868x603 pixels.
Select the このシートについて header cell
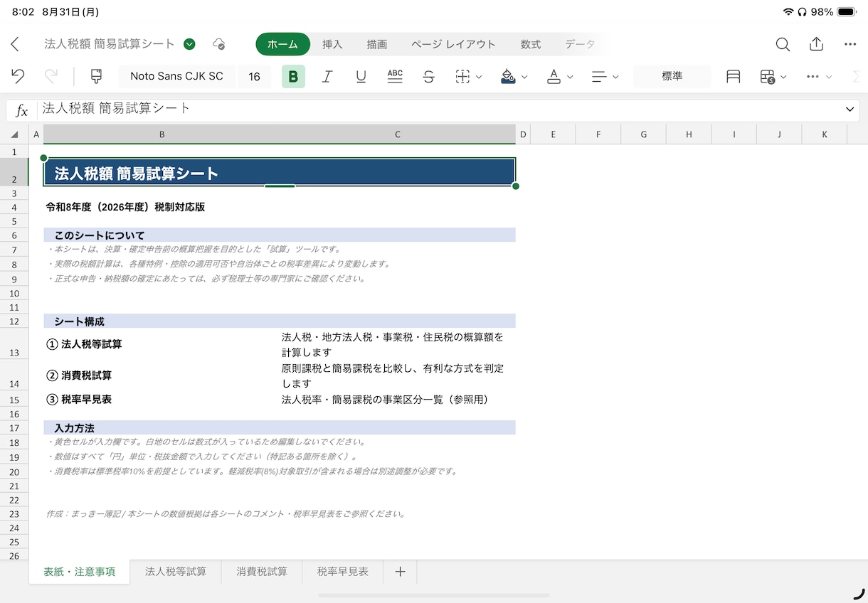click(280, 235)
